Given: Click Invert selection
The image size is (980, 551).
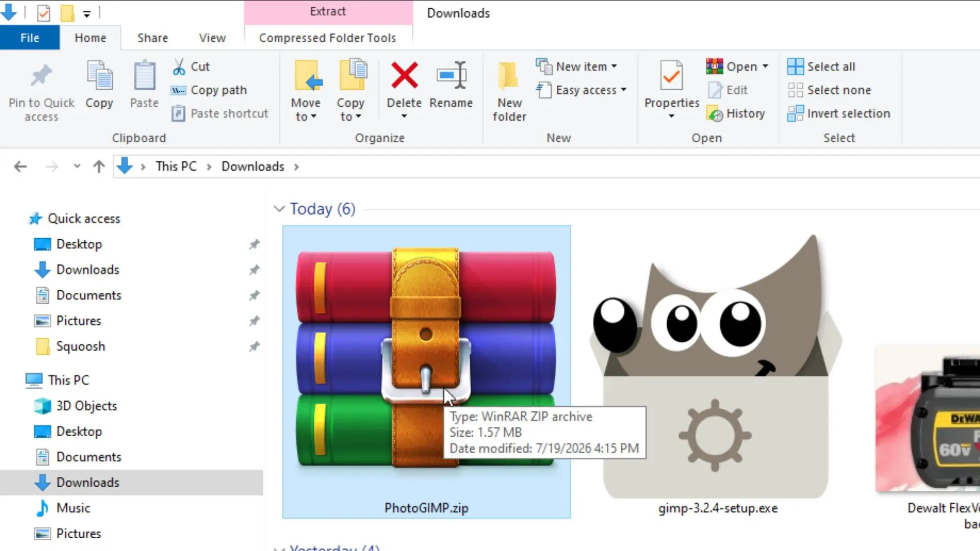Looking at the screenshot, I should 839,113.
